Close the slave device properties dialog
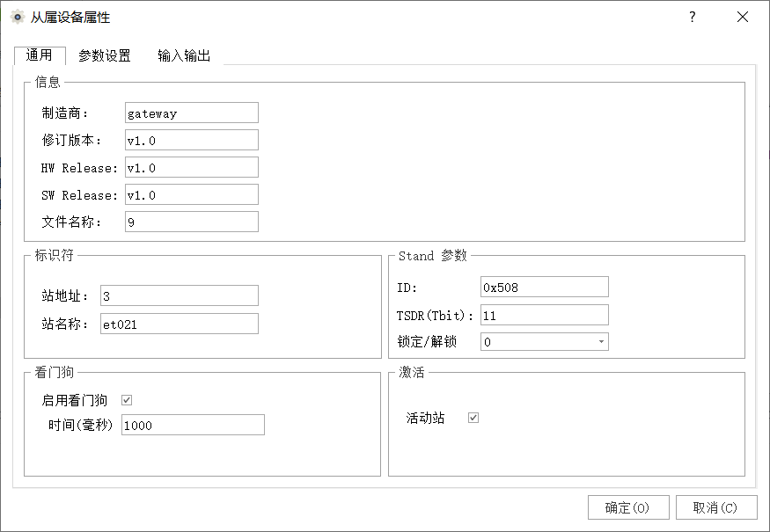 click(x=742, y=17)
